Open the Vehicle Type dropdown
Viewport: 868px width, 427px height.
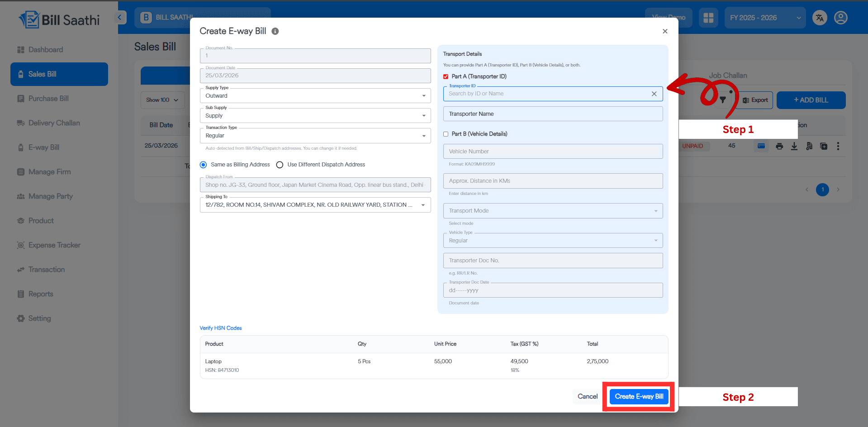(x=553, y=241)
